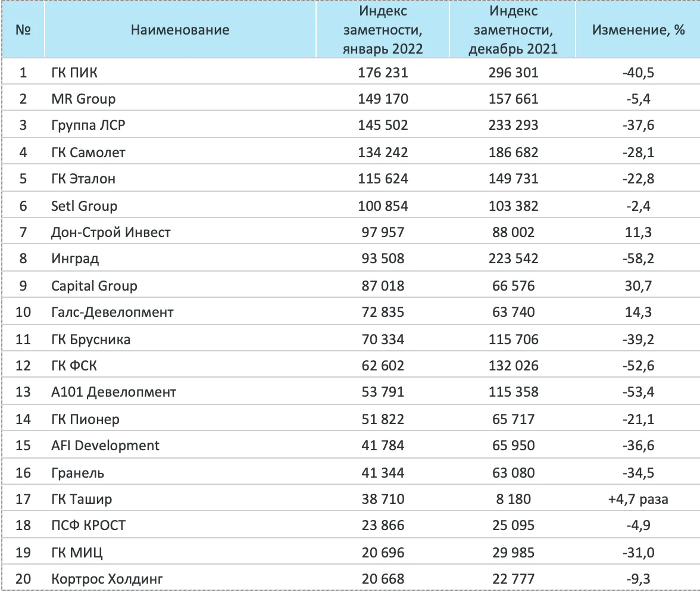Click the "№" column header
Viewport: 700px width, 592px height.
click(23, 30)
